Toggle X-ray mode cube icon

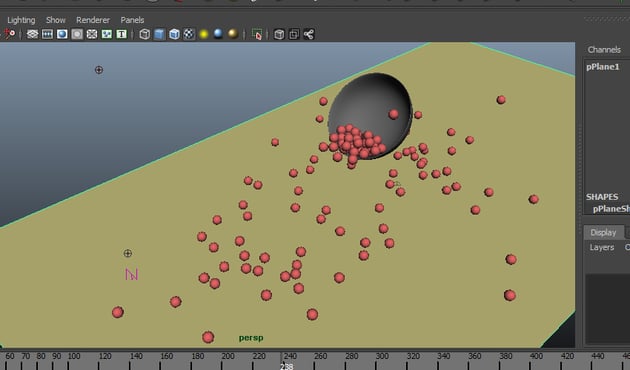point(279,34)
